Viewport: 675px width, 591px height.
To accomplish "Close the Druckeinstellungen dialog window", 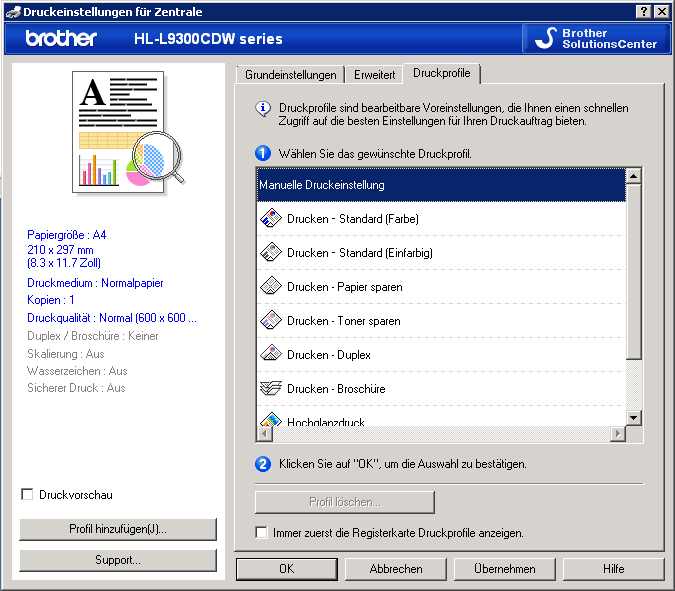I will coord(661,12).
